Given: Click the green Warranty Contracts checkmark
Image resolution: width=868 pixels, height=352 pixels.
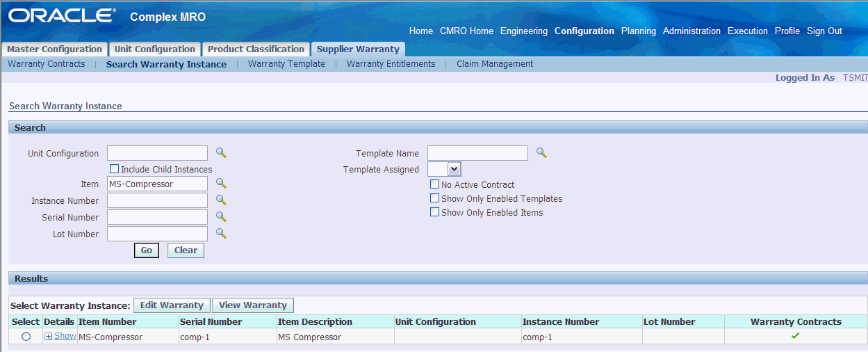Looking at the screenshot, I should [x=796, y=336].
